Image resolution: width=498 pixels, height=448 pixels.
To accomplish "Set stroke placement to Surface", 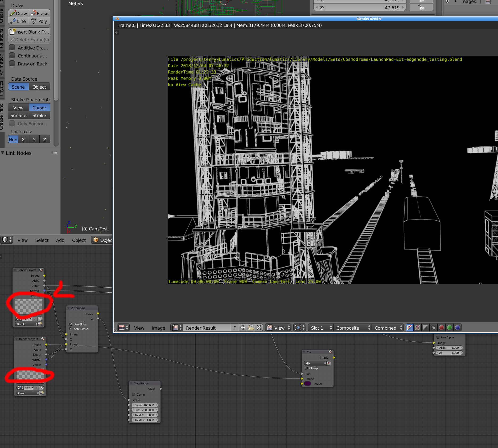I will coord(18,115).
